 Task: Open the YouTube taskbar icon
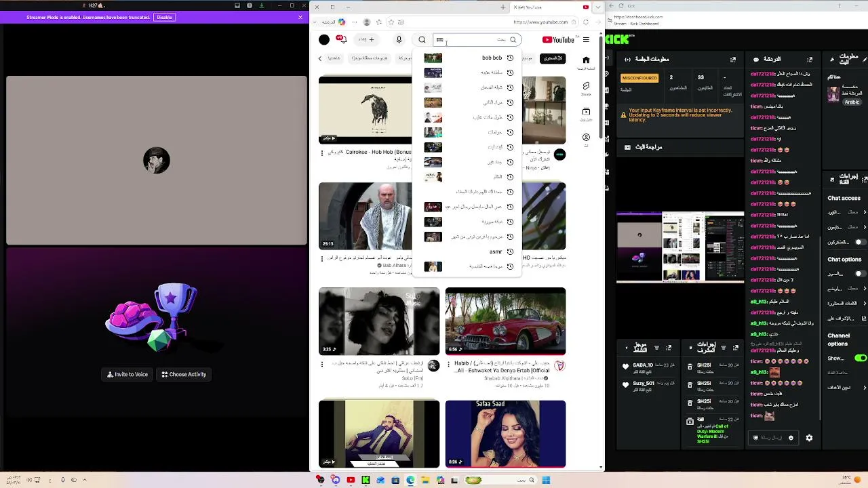click(351, 481)
